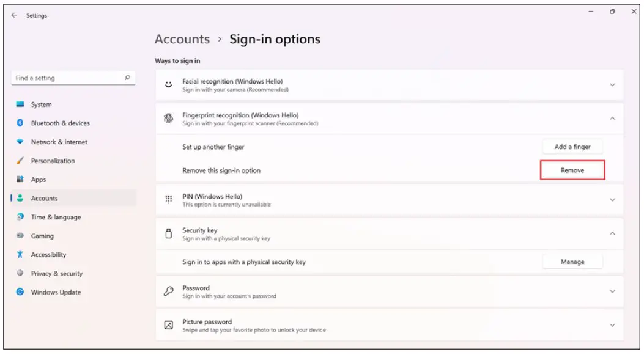The height and width of the screenshot is (355, 644).
Task: Click the Personalization brush icon
Action: (x=20, y=161)
